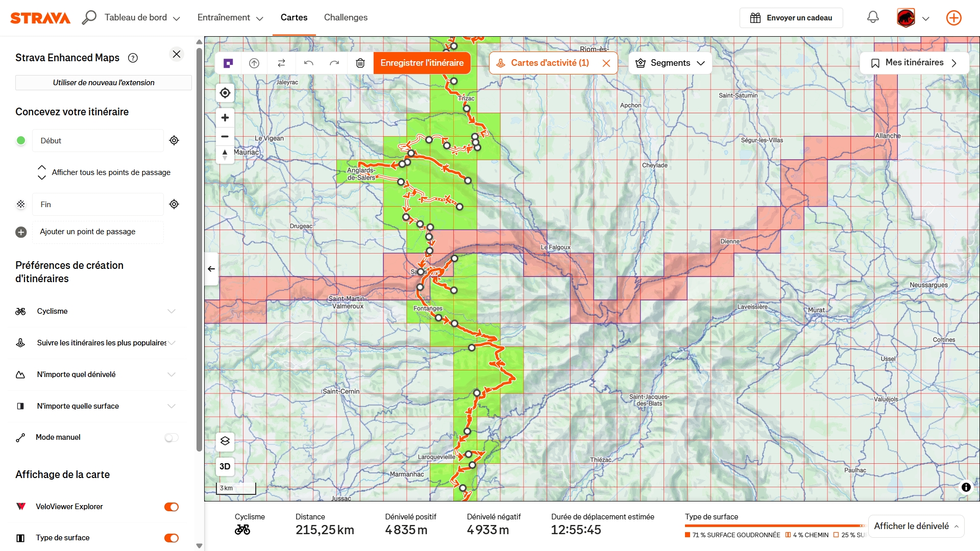
Task: Click Afficher le dénivelé button
Action: pyautogui.click(x=916, y=526)
